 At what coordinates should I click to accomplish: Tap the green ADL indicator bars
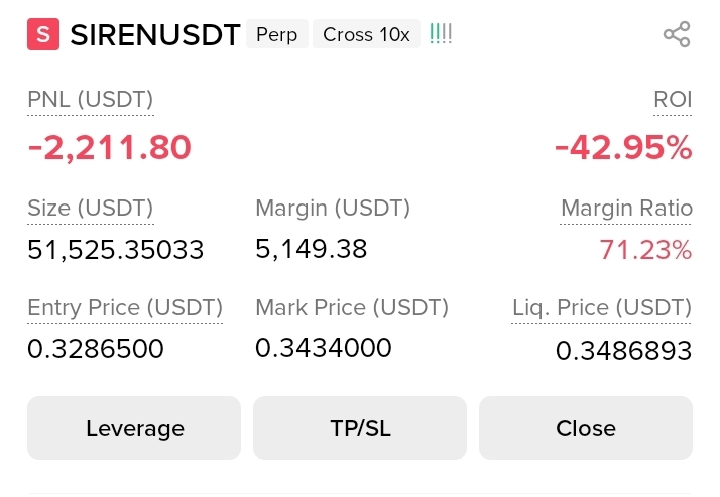click(441, 34)
